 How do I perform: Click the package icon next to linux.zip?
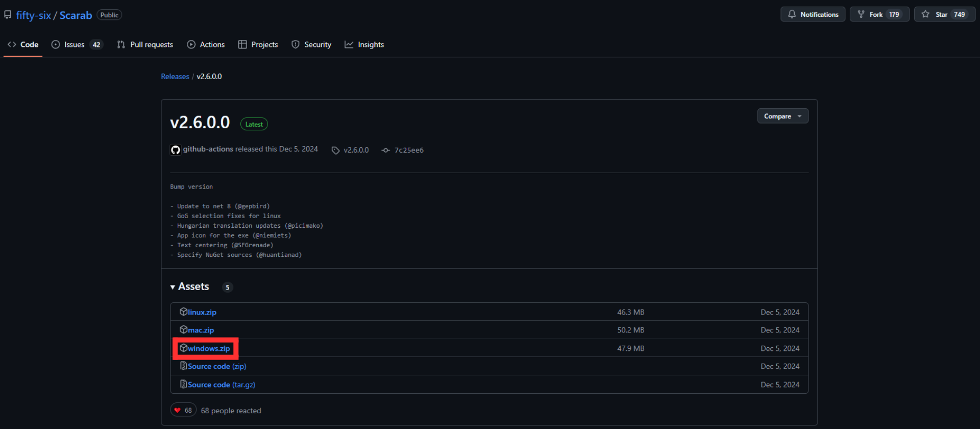(x=183, y=312)
